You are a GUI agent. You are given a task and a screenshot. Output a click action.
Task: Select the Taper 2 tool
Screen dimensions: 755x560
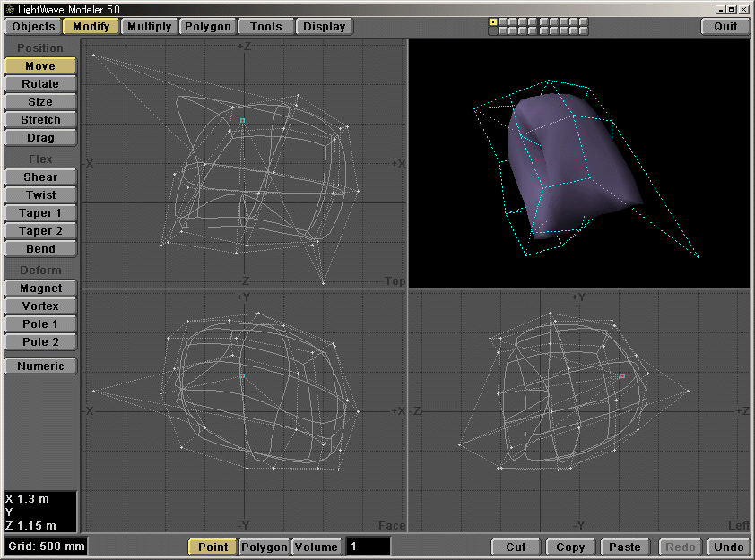point(39,230)
